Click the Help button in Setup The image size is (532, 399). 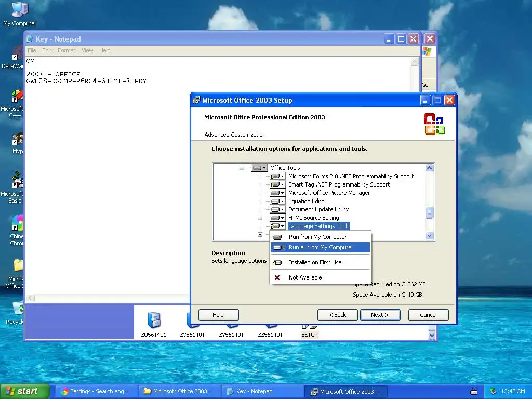point(219,315)
